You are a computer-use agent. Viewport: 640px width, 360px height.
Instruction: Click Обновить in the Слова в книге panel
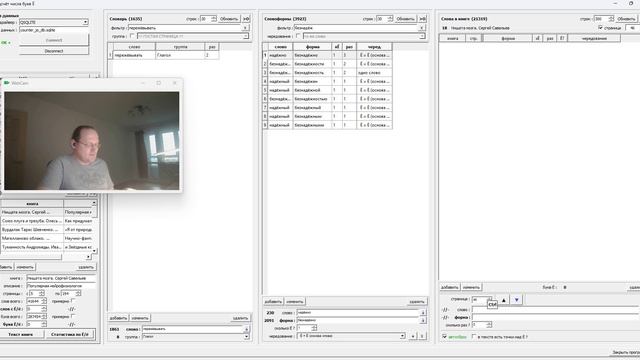(x=626, y=19)
